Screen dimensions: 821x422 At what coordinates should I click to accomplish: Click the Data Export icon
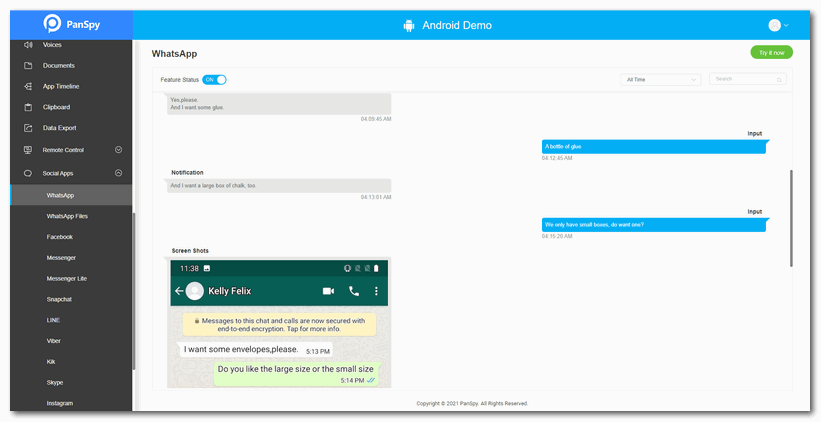(x=28, y=128)
